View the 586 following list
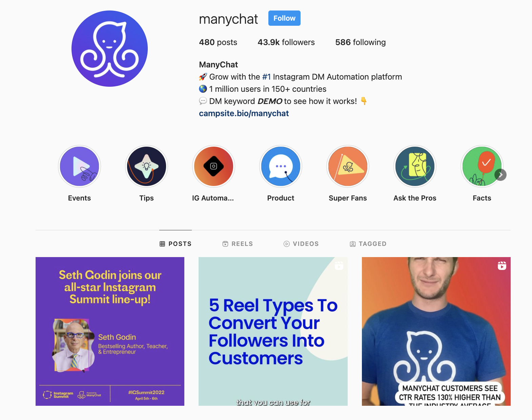Image resolution: width=532 pixels, height=420 pixels. point(360,42)
